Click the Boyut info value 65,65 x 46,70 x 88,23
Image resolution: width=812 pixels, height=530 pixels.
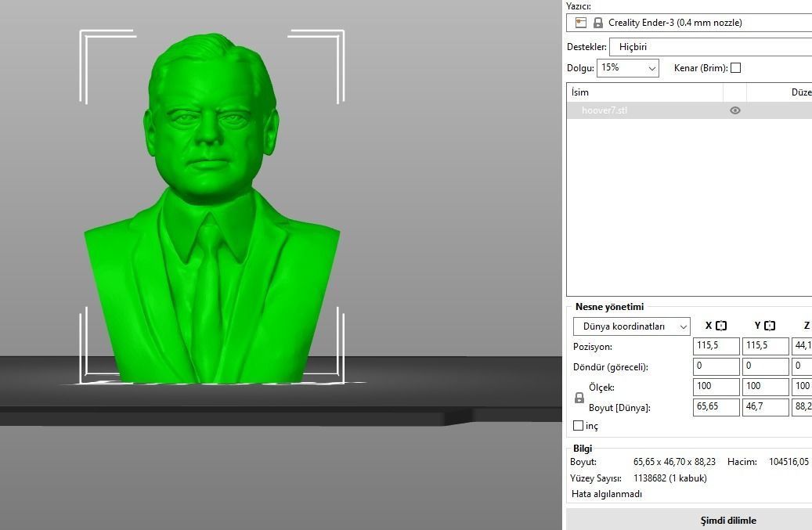coord(674,462)
